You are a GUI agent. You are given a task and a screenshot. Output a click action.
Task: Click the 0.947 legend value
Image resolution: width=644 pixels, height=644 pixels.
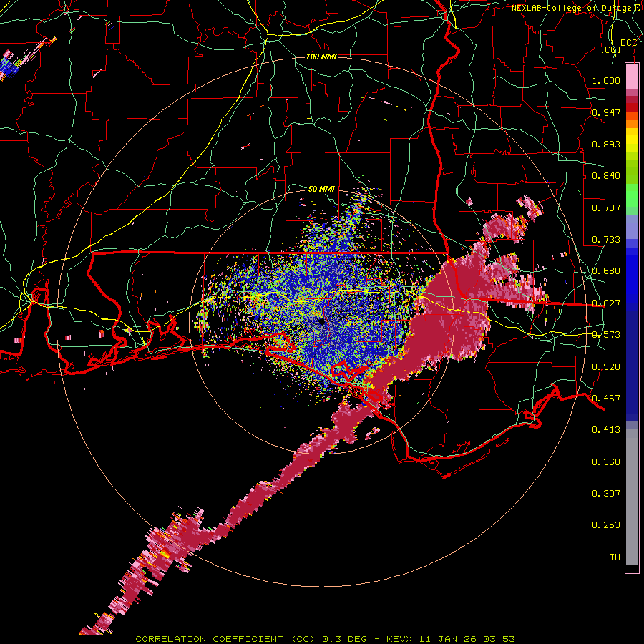pyautogui.click(x=606, y=112)
